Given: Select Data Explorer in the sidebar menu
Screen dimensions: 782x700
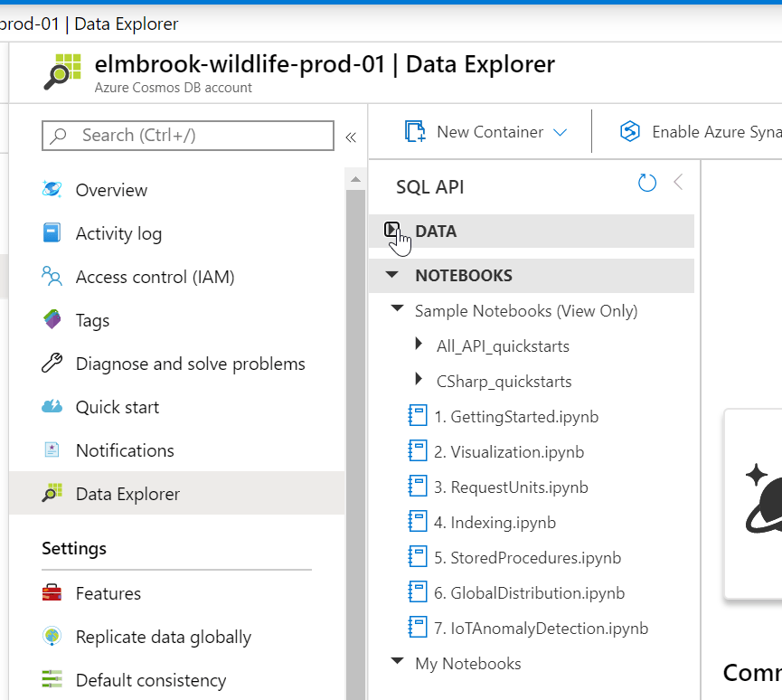Looking at the screenshot, I should [x=127, y=494].
